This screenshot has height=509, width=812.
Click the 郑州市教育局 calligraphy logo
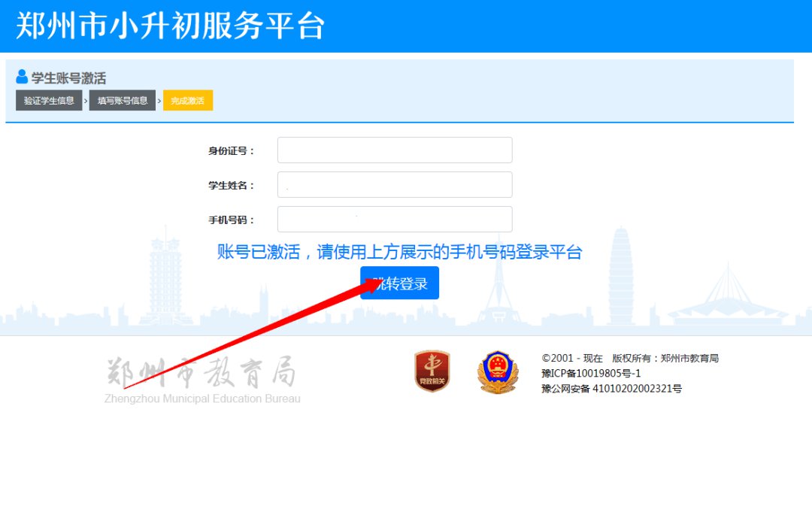click(x=201, y=374)
